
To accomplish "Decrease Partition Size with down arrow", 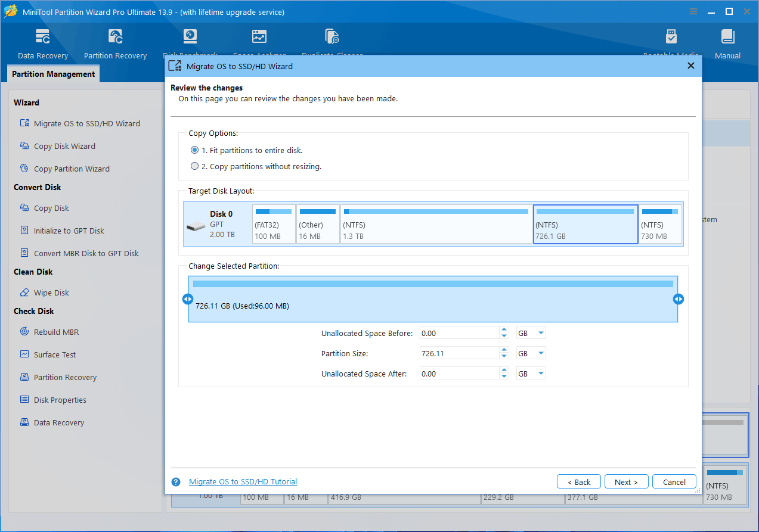I will point(504,357).
